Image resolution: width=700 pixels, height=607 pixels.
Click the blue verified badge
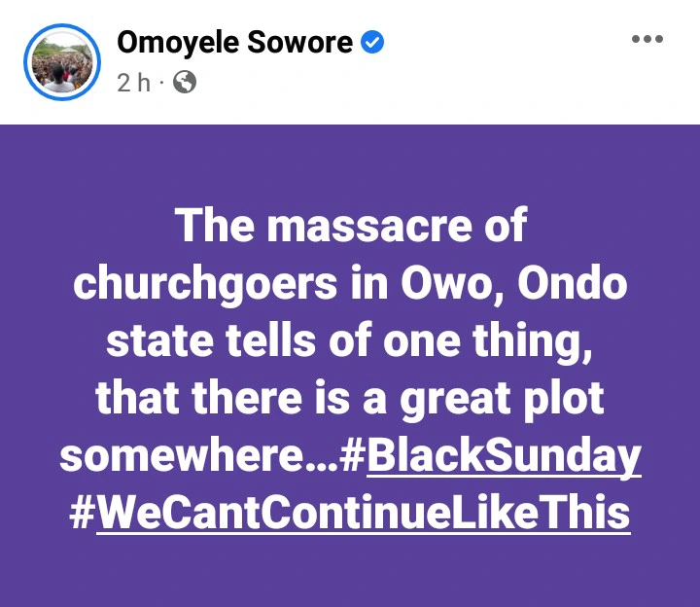pos(372,42)
